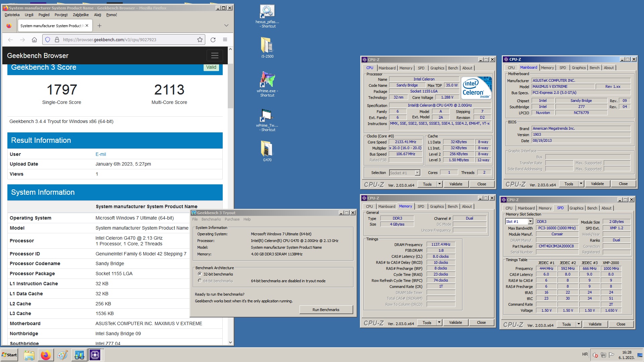644x362 pixels.
Task: Click Action Center flag tray icon
Action: coord(611,355)
